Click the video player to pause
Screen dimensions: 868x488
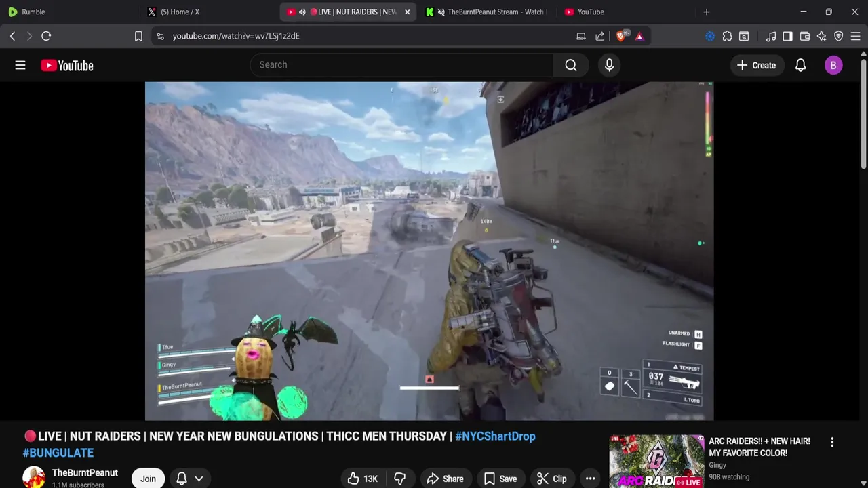429,251
